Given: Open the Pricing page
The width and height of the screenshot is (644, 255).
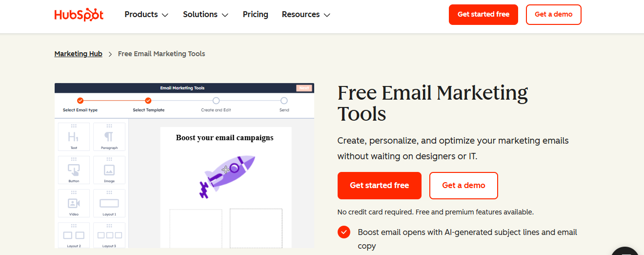Looking at the screenshot, I should click(256, 15).
